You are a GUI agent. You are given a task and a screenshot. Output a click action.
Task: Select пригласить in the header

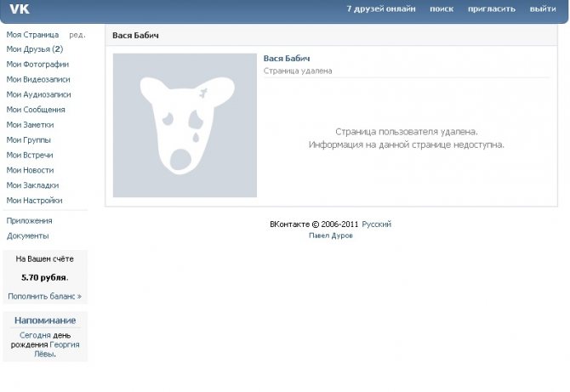pyautogui.click(x=492, y=9)
